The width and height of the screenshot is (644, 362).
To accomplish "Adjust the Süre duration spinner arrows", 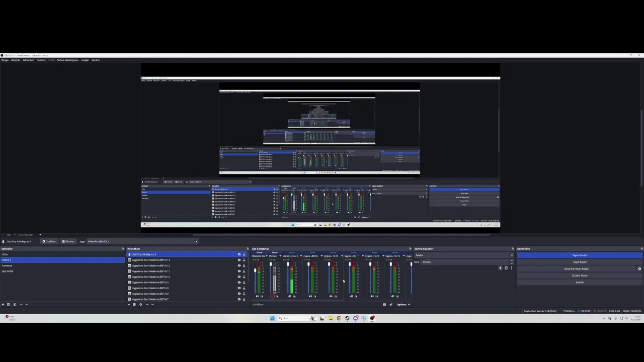I will coord(512,262).
